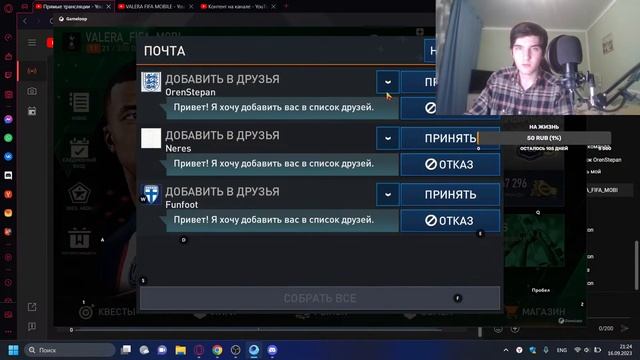Open Messenger in the Opera sidebar
Screen dimensions: 640x360
[x=8, y=119]
